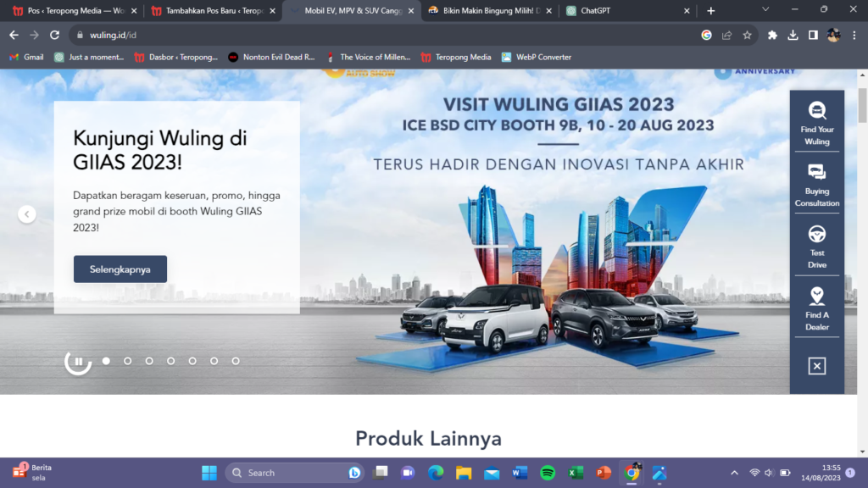Switch to ChatGPT tab
868x488 pixels.
(x=628, y=10)
